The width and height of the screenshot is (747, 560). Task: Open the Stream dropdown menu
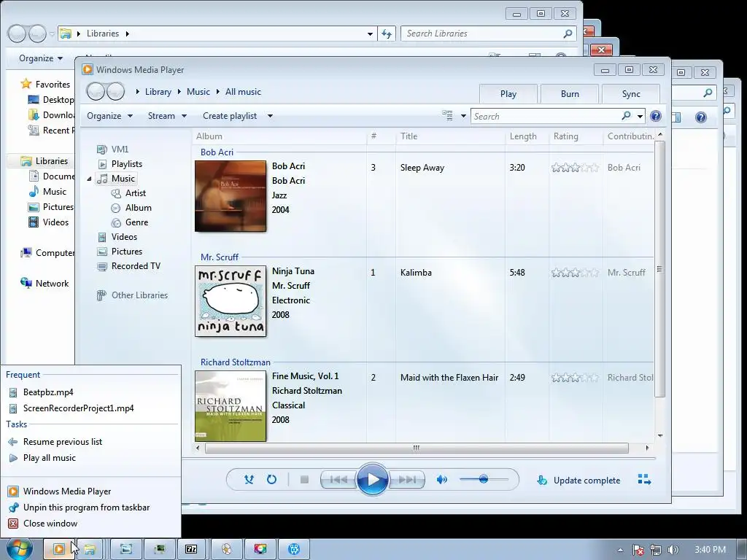tap(167, 116)
